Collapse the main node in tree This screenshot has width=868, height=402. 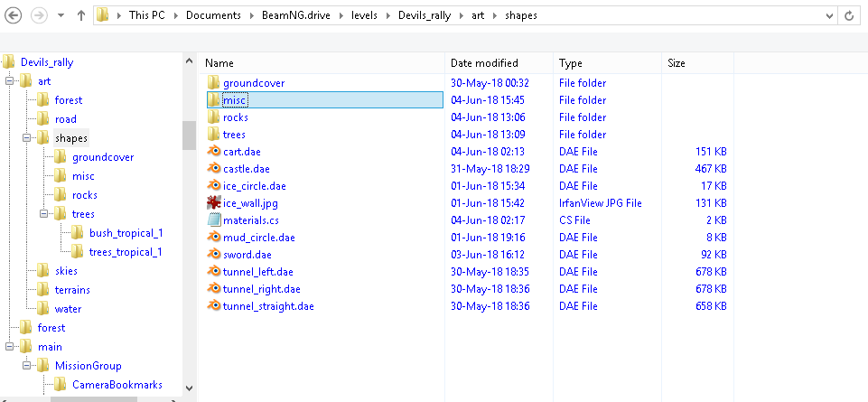tap(9, 347)
